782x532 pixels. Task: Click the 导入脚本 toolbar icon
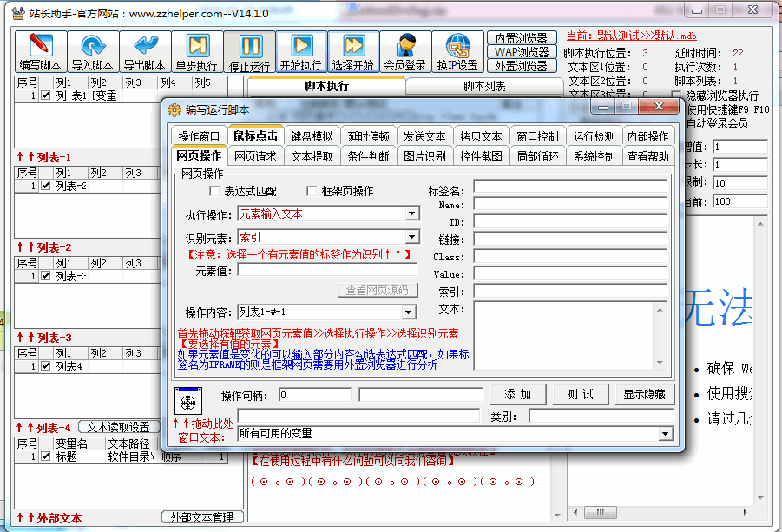coord(93,46)
